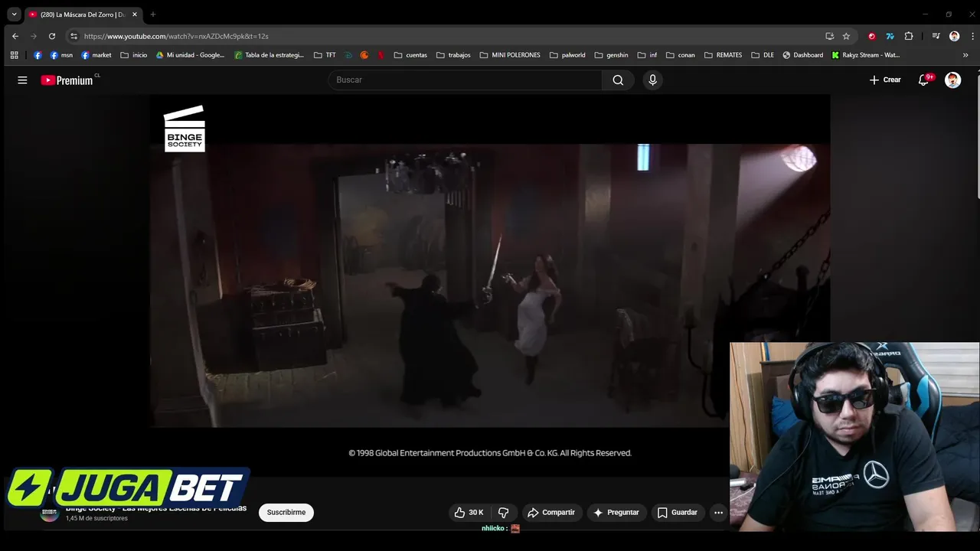Open the apps grid shortcut in bookmarks bar
The image size is (980, 551).
pyautogui.click(x=14, y=55)
